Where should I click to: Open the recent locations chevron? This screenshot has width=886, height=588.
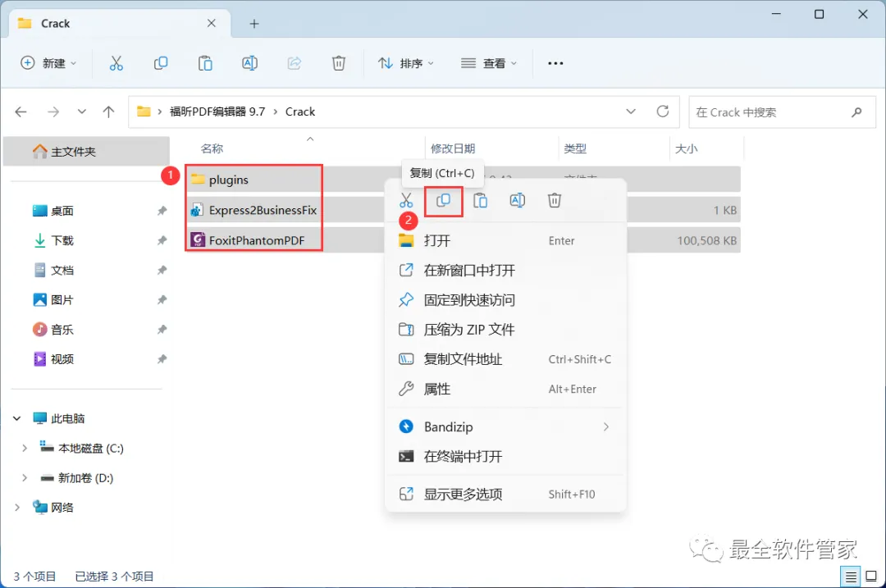click(x=82, y=112)
